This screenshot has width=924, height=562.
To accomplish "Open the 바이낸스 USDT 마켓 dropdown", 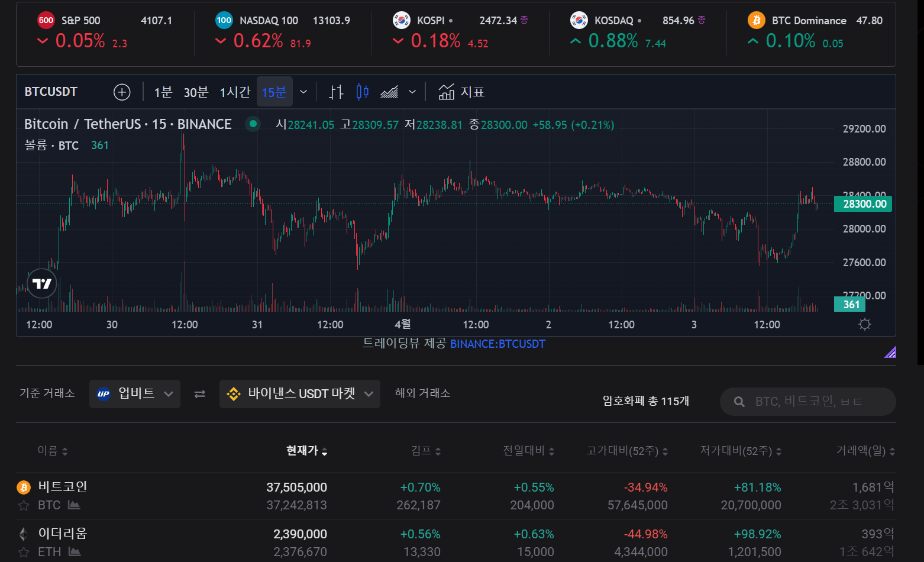I will tap(300, 394).
